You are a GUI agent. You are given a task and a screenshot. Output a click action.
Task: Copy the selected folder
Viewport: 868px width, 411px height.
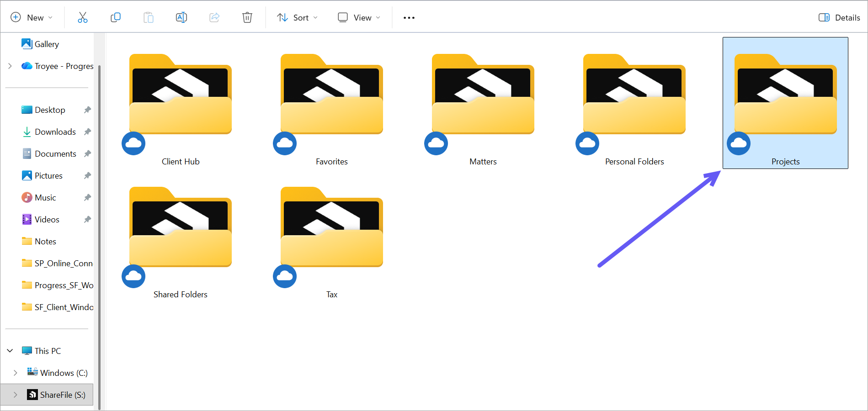(x=115, y=17)
